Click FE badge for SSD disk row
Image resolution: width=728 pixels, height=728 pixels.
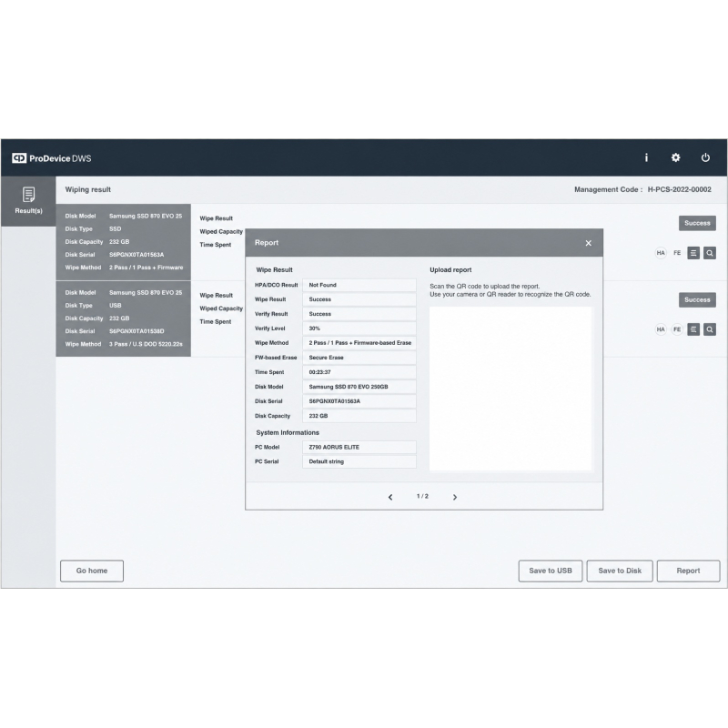(677, 253)
